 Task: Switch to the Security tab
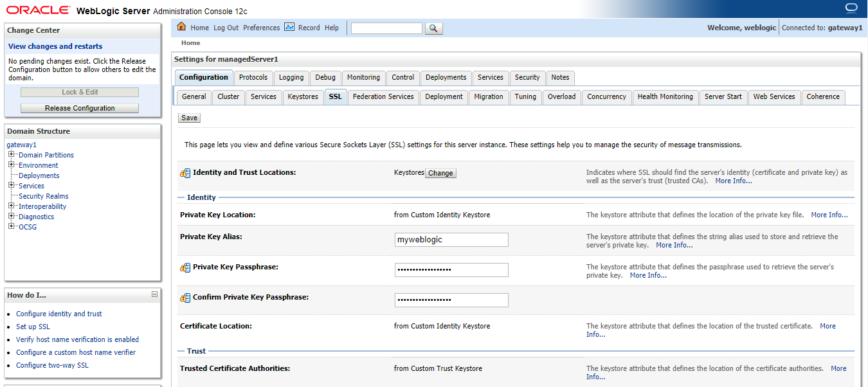tap(527, 77)
